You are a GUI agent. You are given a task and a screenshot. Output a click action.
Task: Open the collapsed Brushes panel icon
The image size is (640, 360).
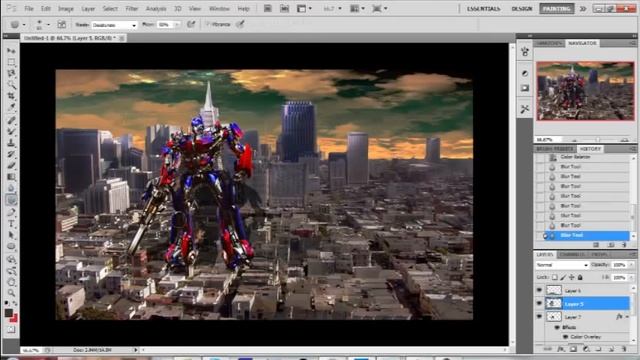pos(525,51)
